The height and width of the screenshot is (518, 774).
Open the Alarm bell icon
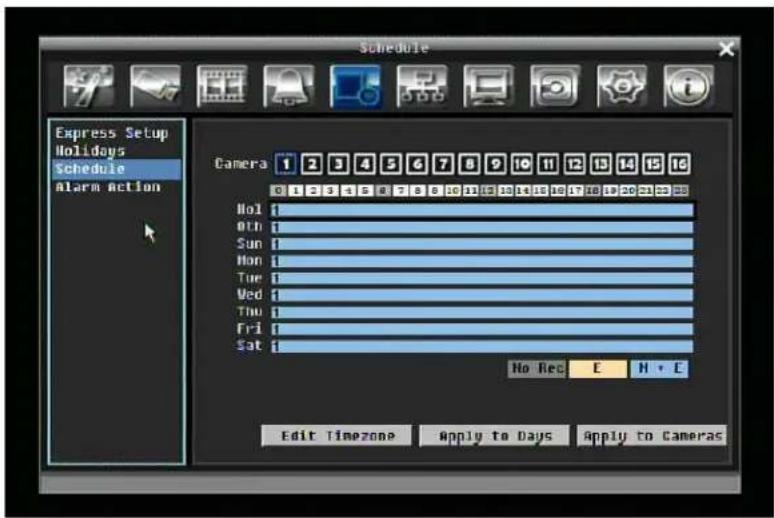point(289,86)
